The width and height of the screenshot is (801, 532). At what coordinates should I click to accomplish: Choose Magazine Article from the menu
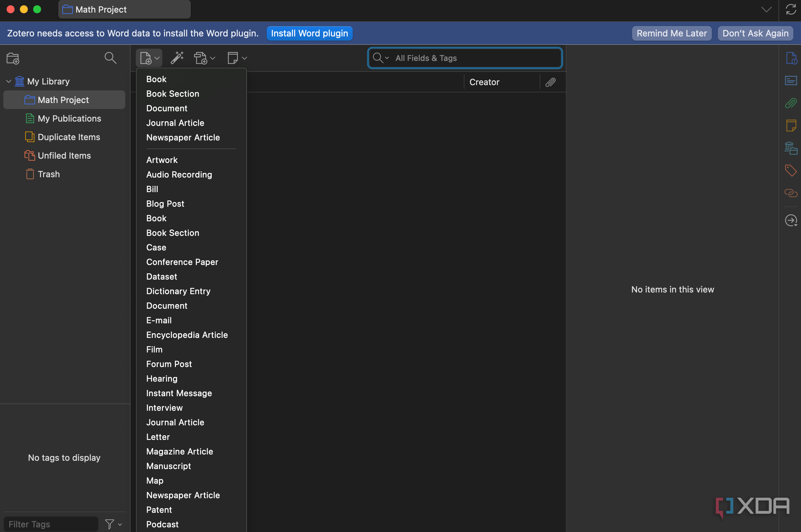[191, 452]
